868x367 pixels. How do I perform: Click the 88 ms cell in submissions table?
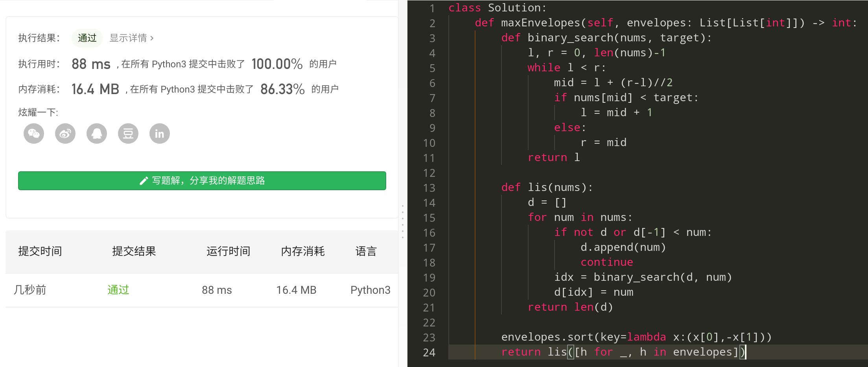point(217,290)
